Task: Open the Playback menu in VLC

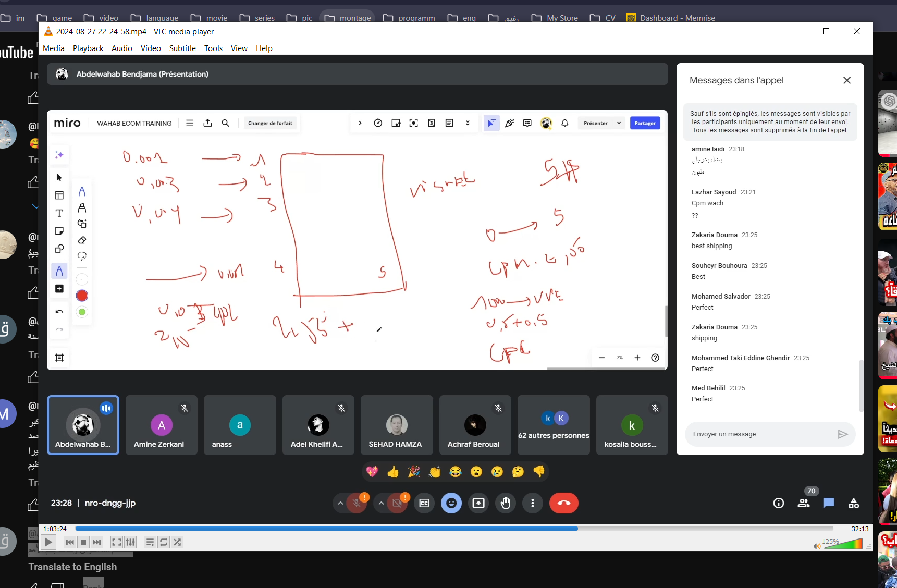Action: tap(88, 48)
